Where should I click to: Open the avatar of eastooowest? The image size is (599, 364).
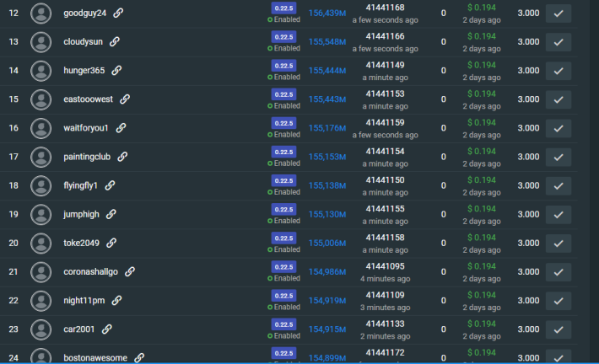pos(40,99)
